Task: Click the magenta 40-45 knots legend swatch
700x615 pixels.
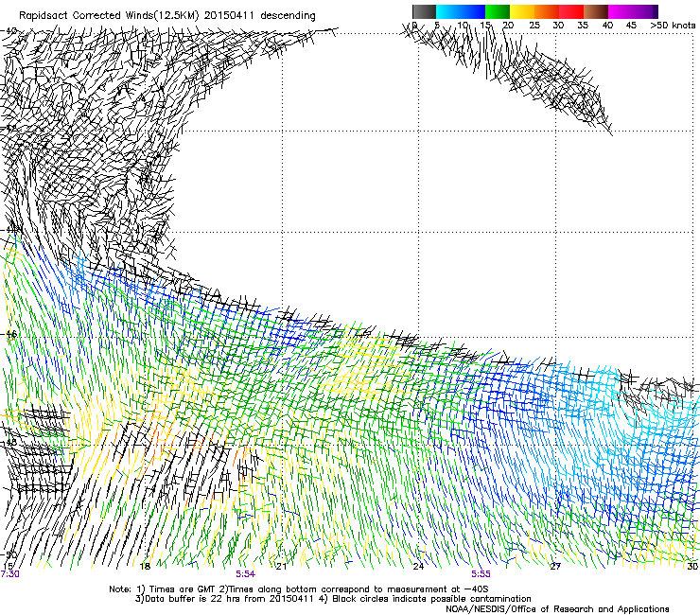Action: click(x=621, y=11)
